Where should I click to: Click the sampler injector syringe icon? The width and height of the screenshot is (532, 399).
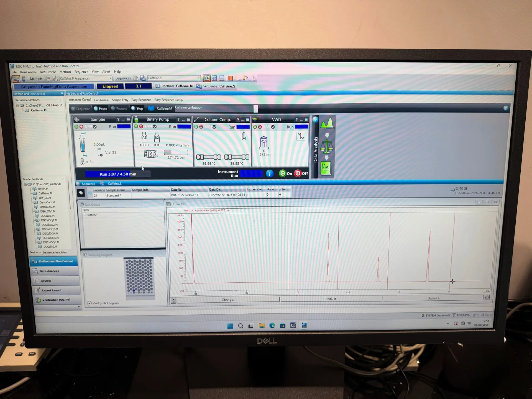click(83, 144)
